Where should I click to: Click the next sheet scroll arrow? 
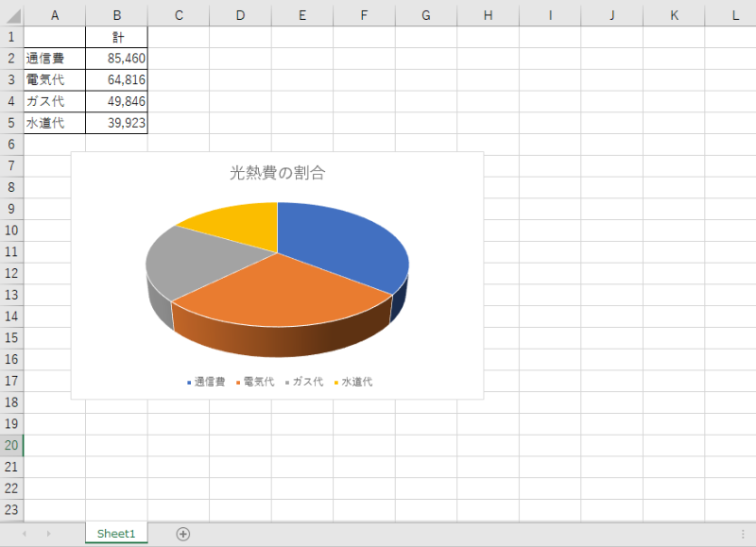click(48, 534)
